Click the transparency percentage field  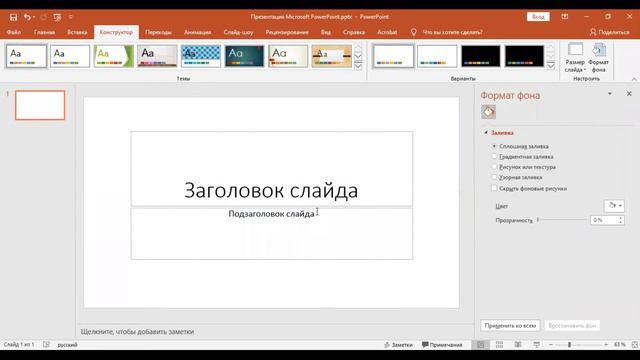(x=603, y=220)
